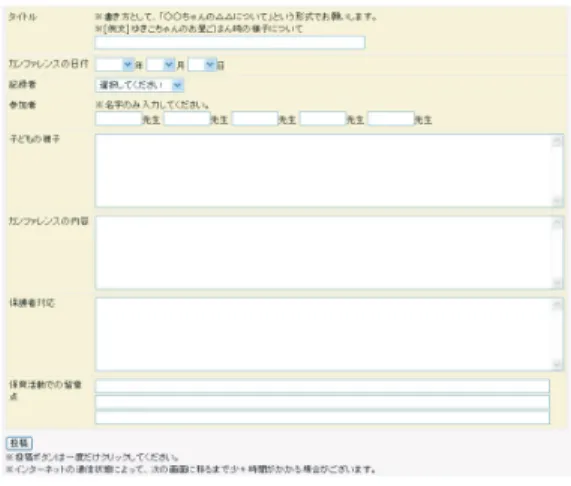Click second 保育活動での留意点 input line
The width and height of the screenshot is (571, 486).
click(x=322, y=402)
